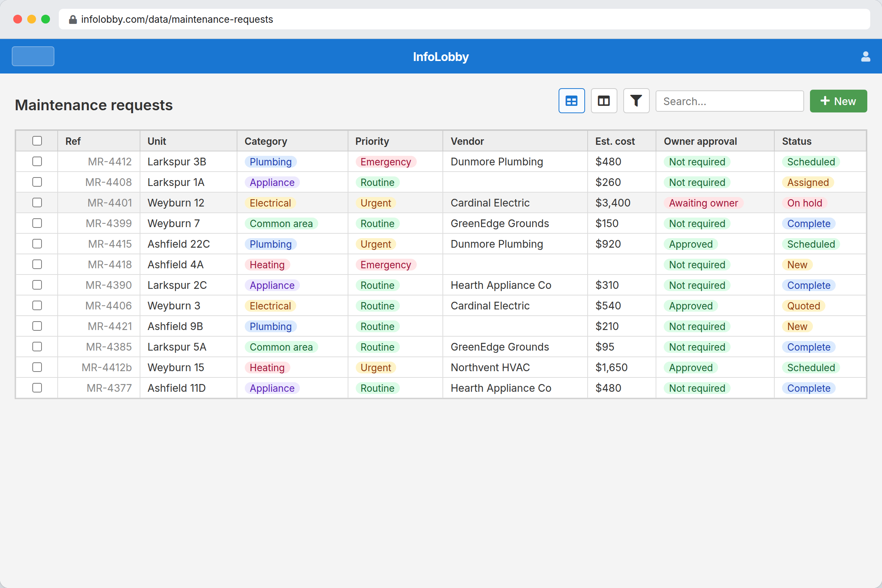Check the box for MR-4385

pos(37,347)
